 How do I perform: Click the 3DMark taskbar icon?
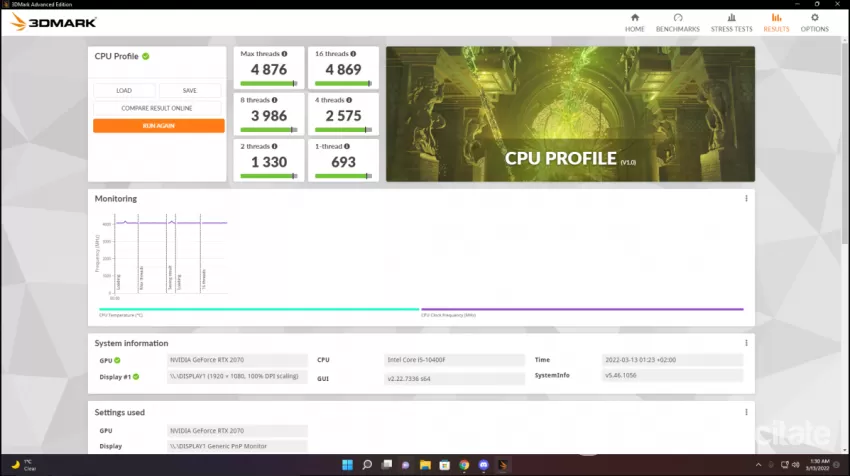503,465
